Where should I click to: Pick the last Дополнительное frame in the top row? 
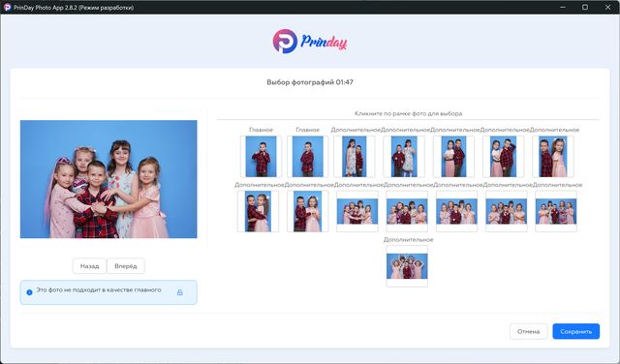pos(553,157)
